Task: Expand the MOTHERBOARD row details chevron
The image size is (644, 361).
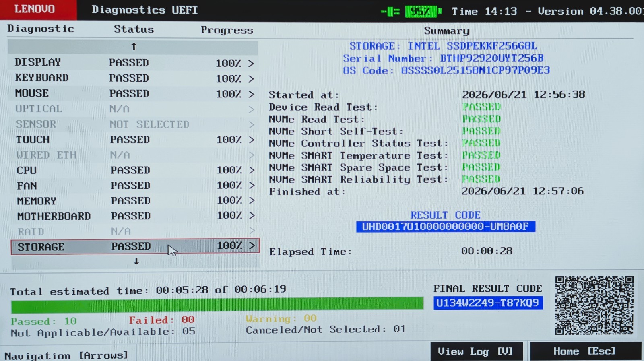Action: (252, 215)
